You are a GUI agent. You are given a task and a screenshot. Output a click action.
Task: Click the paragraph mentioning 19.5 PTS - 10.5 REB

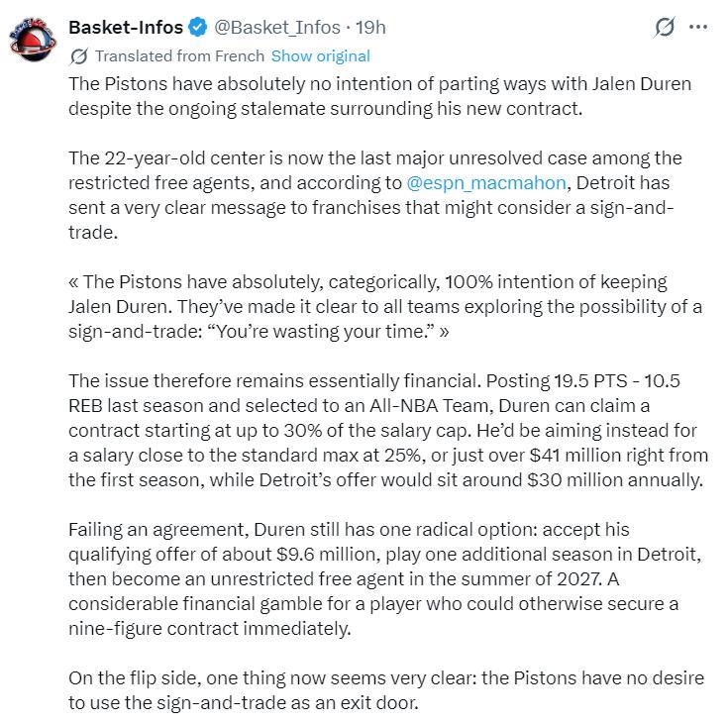(388, 431)
